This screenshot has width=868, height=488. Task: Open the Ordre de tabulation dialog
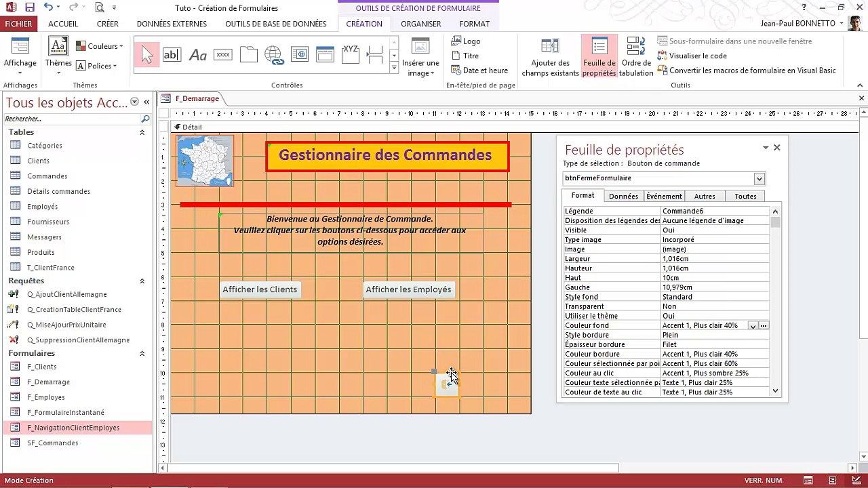(636, 57)
